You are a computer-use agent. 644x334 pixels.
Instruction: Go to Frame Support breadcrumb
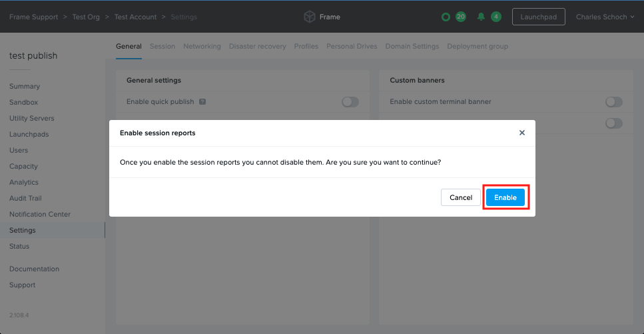pyautogui.click(x=34, y=17)
